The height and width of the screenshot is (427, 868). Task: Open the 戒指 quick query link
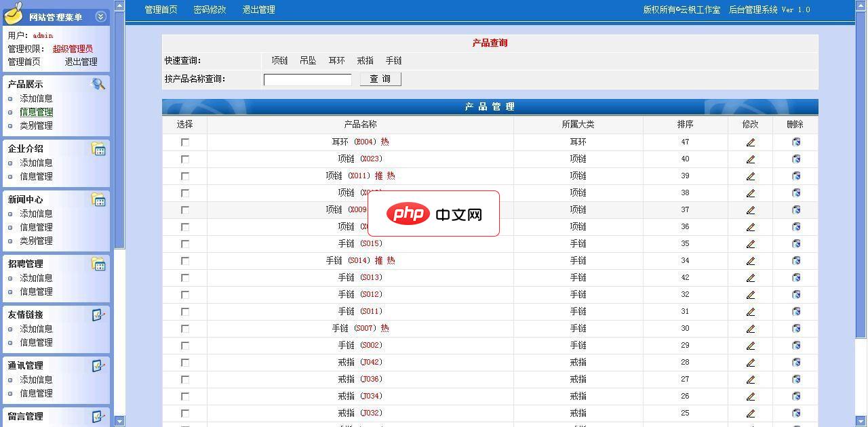click(365, 60)
